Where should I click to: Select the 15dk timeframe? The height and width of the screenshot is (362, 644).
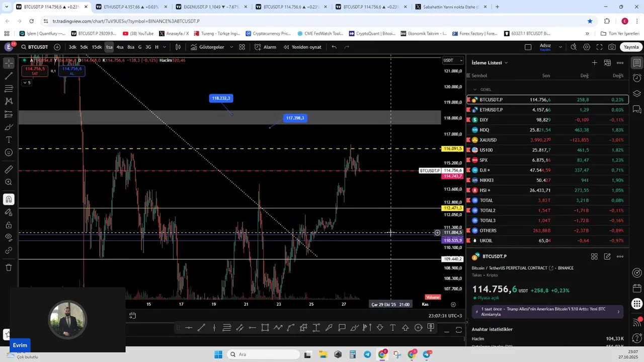[97, 47]
